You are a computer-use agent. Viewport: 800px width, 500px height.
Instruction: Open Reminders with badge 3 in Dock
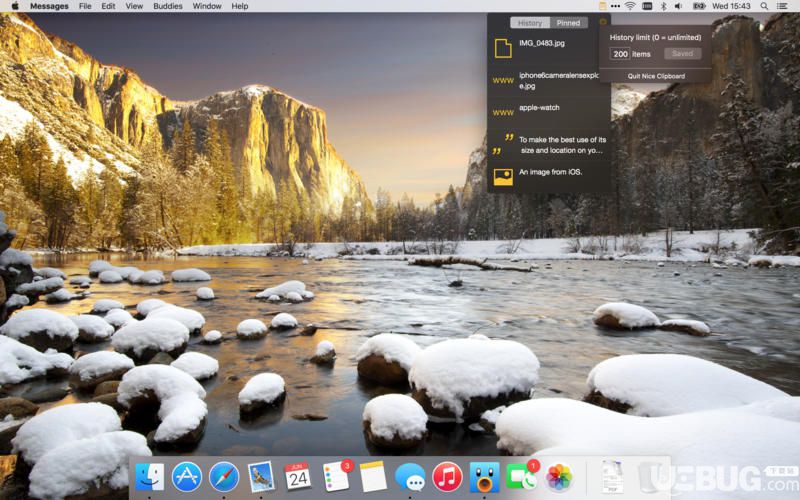pyautogui.click(x=337, y=476)
